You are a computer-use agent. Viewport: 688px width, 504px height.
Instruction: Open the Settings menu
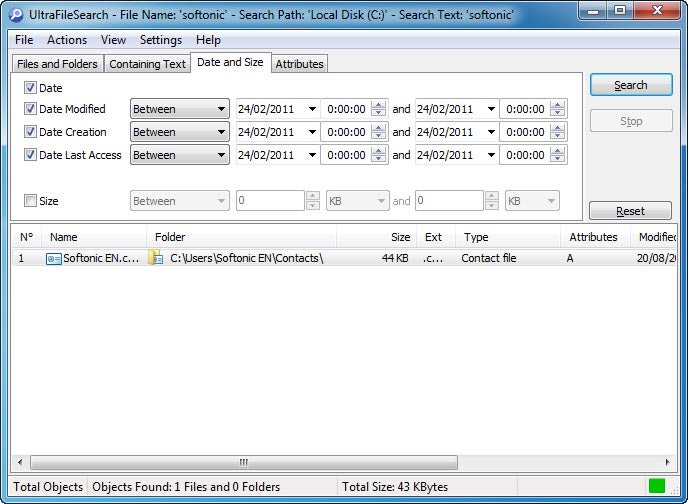point(161,40)
